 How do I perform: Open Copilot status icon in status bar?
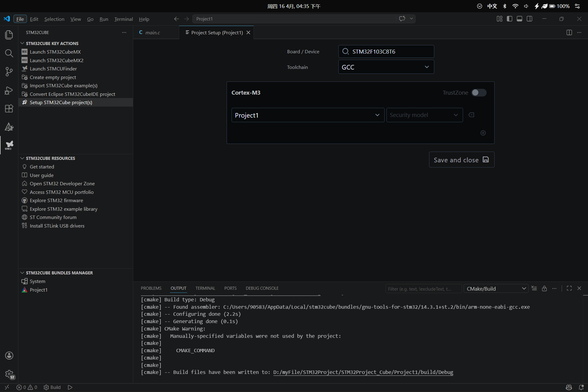[x=569, y=387]
